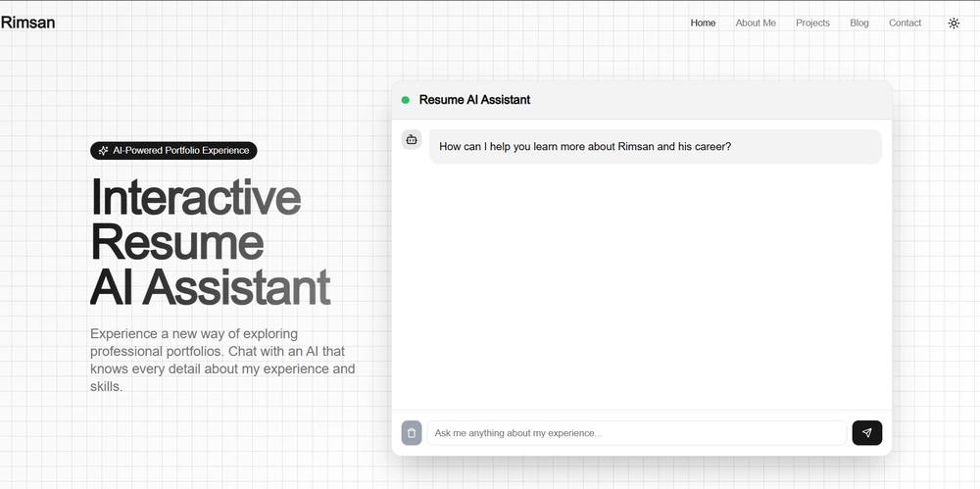Click the AI-Powered Portfolio Experience badge

(173, 151)
